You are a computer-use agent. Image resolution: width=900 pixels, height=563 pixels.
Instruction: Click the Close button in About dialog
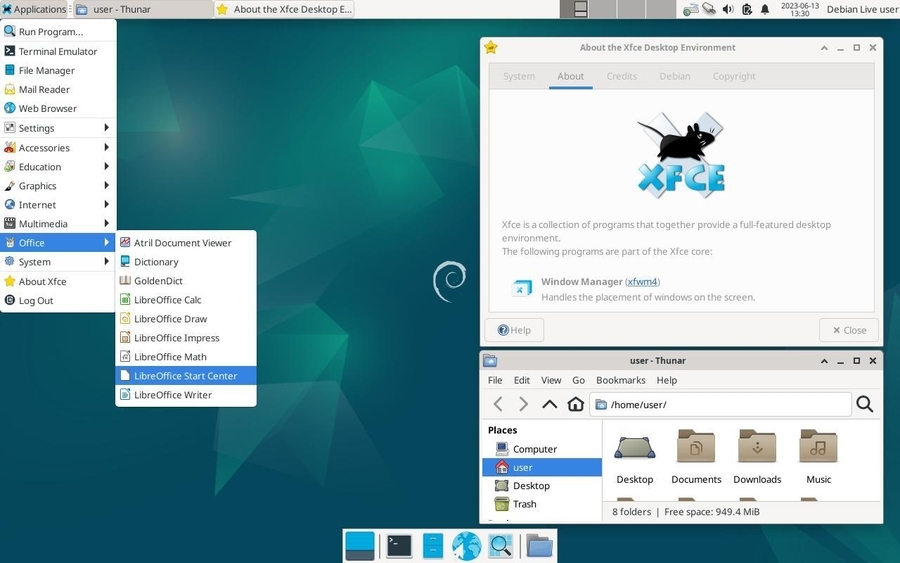tap(849, 330)
